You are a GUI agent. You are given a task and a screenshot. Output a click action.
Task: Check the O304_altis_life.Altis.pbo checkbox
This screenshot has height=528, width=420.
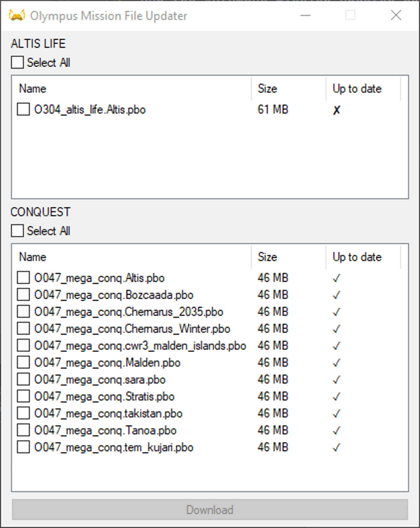(23, 110)
